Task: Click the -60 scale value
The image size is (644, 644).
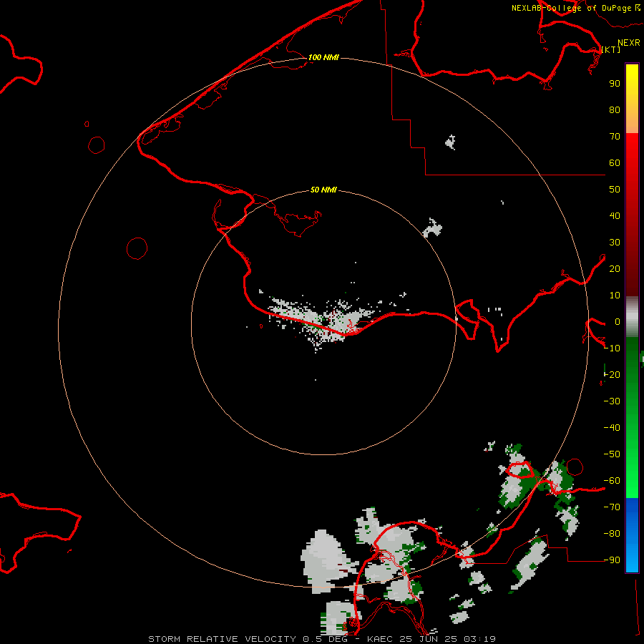Action: 612,481
